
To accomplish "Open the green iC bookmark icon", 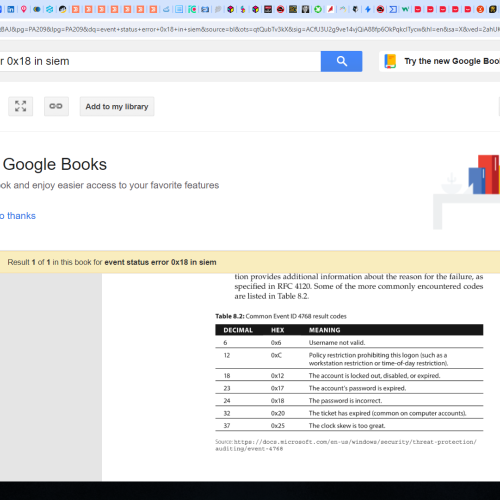I will coord(192,9).
